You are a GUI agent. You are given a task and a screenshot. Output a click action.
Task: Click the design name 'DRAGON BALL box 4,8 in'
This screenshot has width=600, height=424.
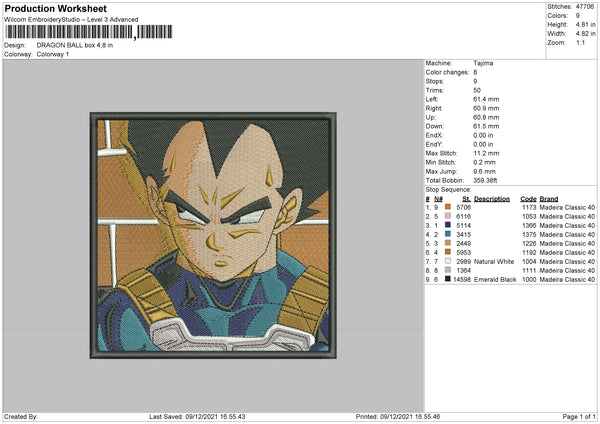[75, 45]
